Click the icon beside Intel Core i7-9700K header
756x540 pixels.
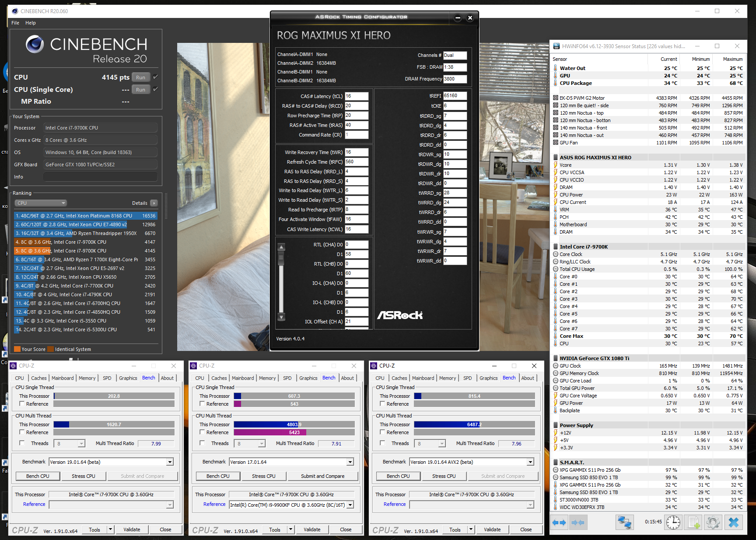(556, 247)
